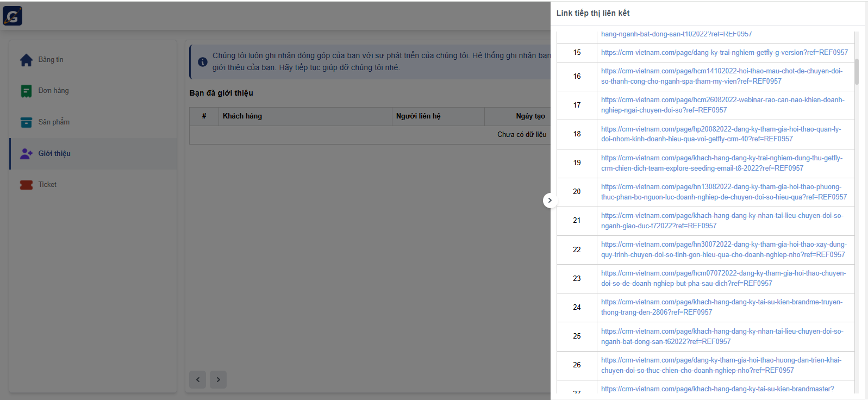Click the blue info icon in banner
Screen dimensions: 868x400
(x=202, y=62)
